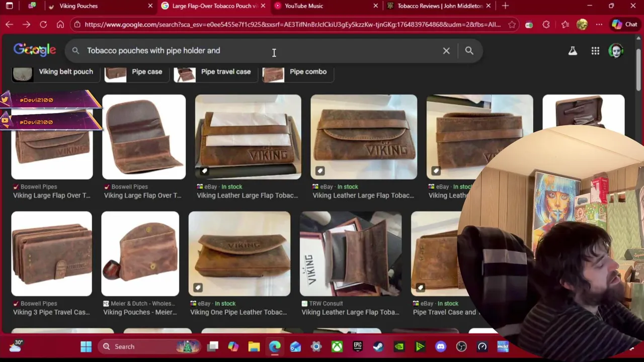This screenshot has width=644, height=362.
Task: Close the Viking Pouches tab
Action: pos(150,6)
